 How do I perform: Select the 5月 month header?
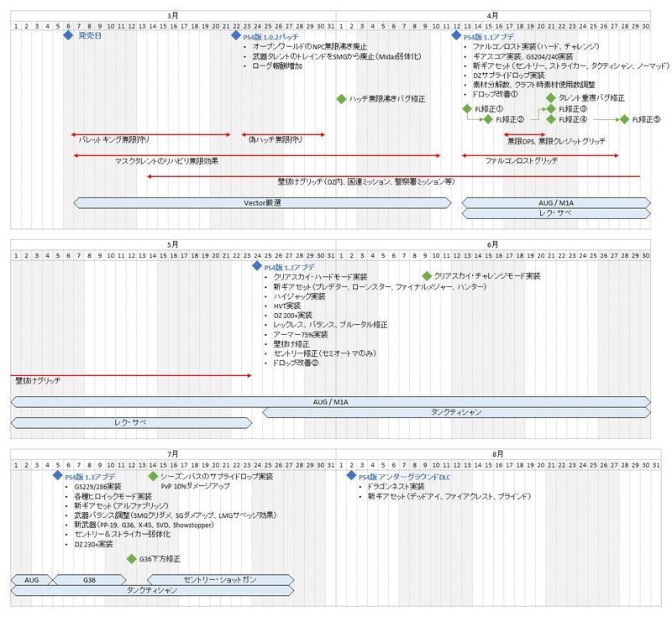click(173, 243)
